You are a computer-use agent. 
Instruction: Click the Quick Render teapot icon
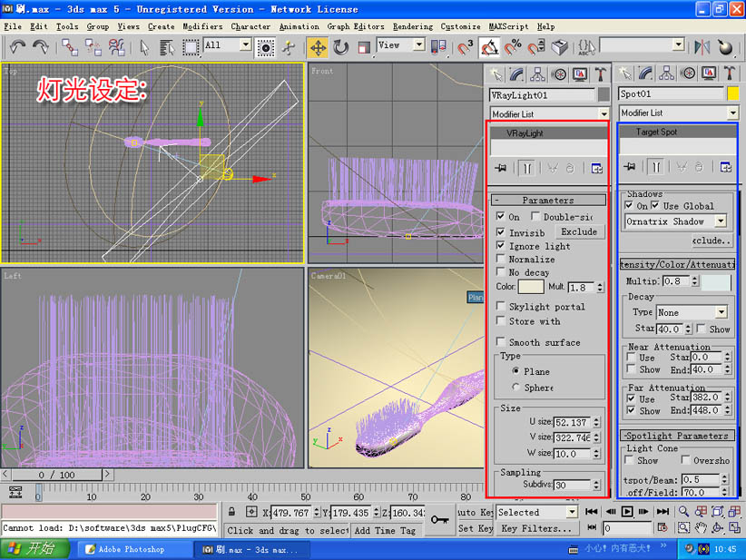coord(726,46)
